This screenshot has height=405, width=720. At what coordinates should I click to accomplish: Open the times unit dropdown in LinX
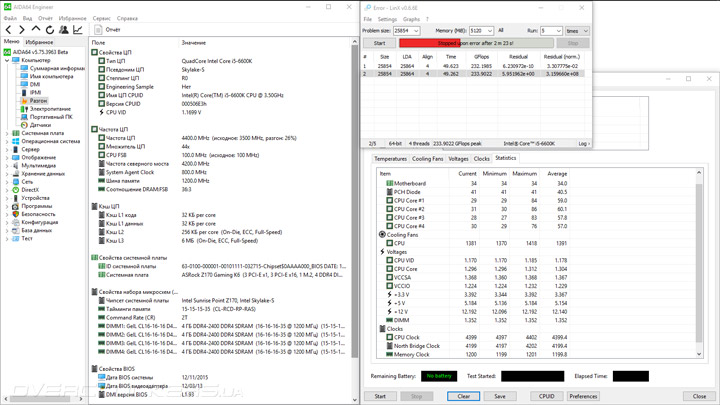[577, 31]
